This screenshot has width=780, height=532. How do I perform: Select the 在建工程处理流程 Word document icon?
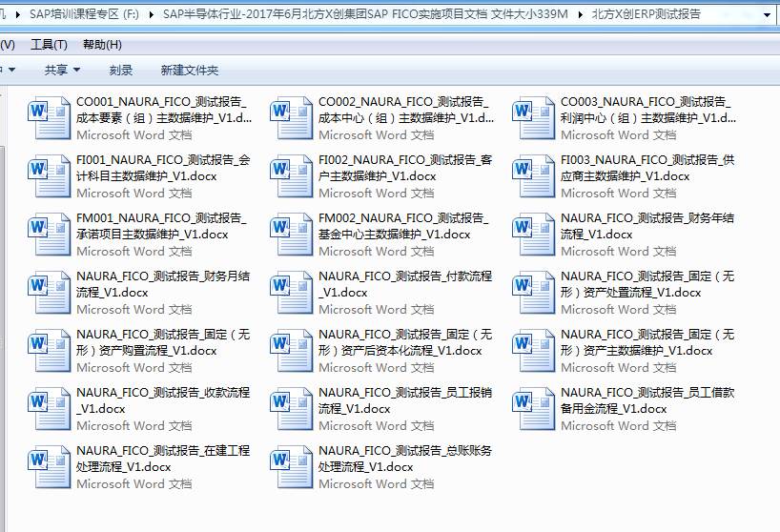[x=49, y=467]
